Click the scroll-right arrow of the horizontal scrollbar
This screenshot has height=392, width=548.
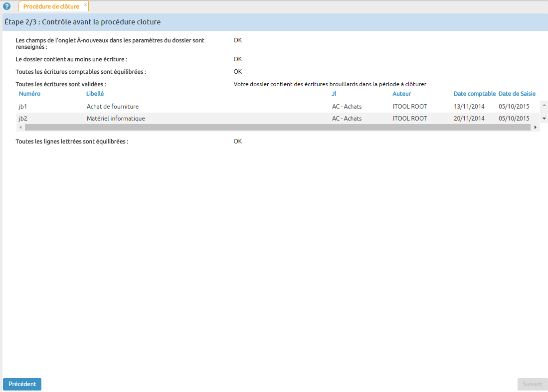tap(536, 127)
